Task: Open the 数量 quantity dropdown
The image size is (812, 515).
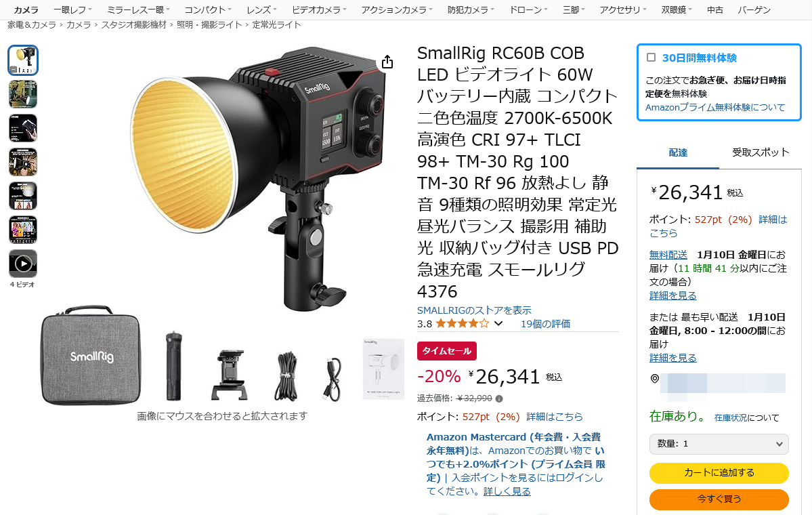Action: [x=719, y=444]
